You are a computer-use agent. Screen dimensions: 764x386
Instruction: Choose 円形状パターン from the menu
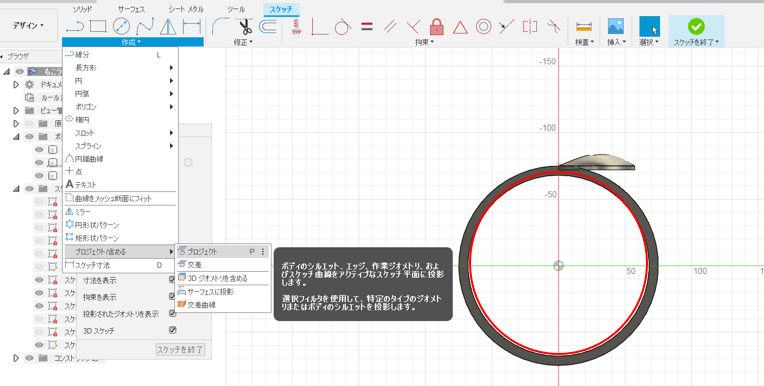(x=120, y=225)
